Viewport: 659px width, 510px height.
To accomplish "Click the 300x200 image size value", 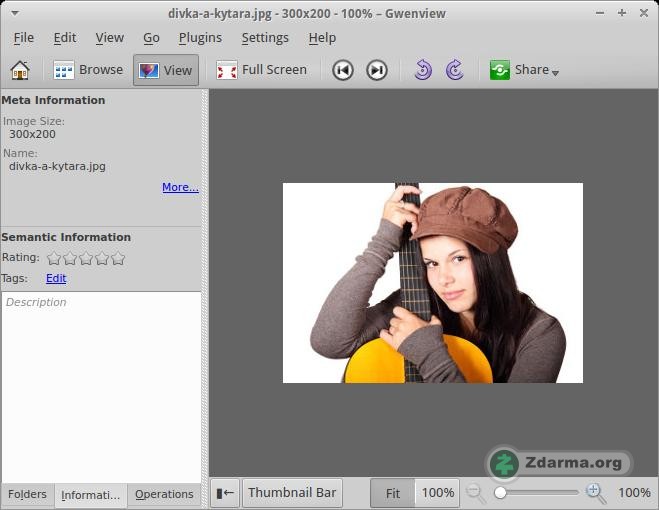I will point(32,135).
